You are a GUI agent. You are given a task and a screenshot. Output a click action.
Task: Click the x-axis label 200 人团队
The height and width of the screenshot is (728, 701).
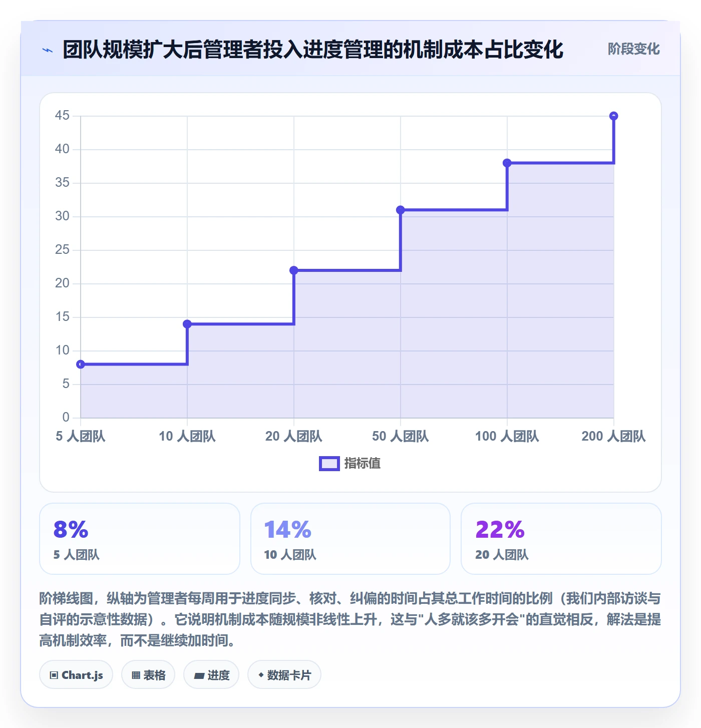[614, 436]
